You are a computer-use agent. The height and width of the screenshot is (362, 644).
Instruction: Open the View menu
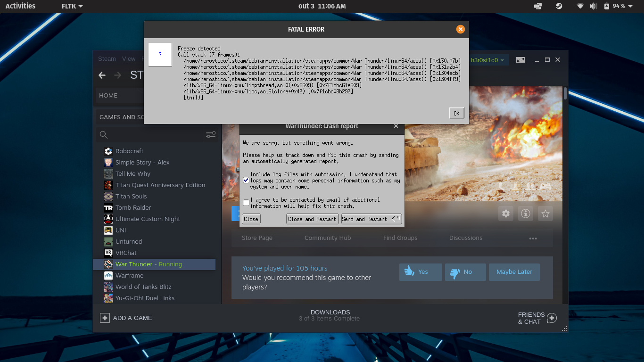pos(129,59)
